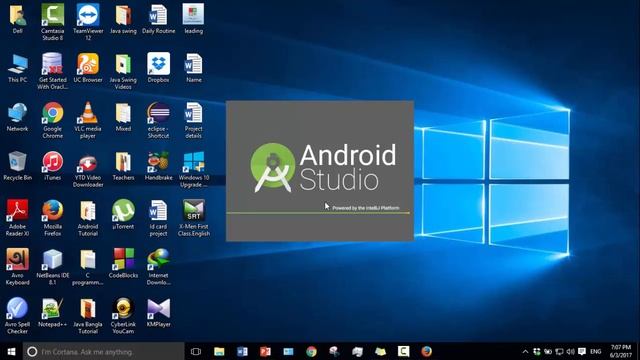Open Internet Download Manager shortcut
Viewport: 640px width, 360px height.
tap(158, 260)
